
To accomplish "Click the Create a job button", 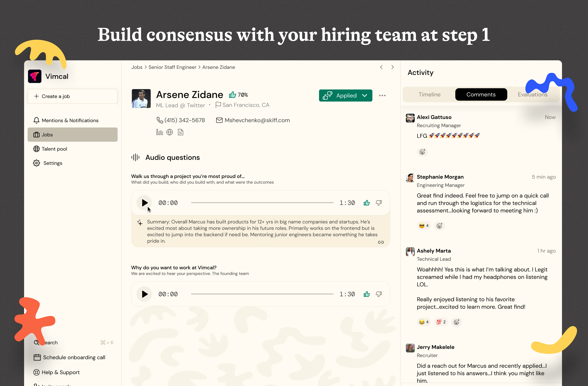I will click(x=72, y=96).
